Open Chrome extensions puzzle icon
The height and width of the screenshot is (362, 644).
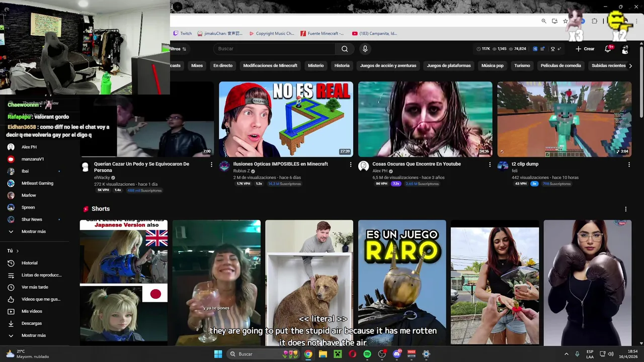coord(594,21)
